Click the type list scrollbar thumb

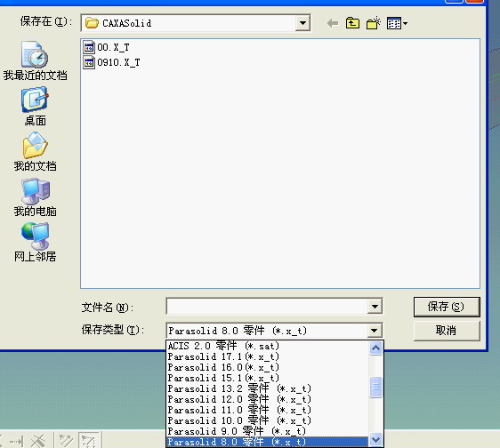point(375,388)
